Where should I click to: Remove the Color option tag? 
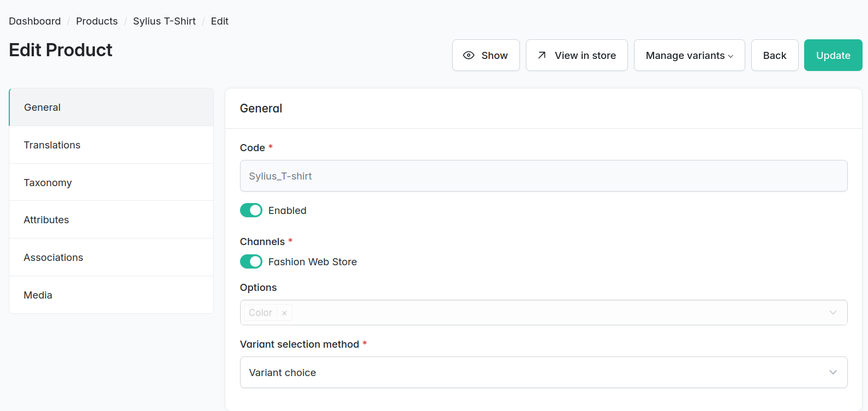284,313
